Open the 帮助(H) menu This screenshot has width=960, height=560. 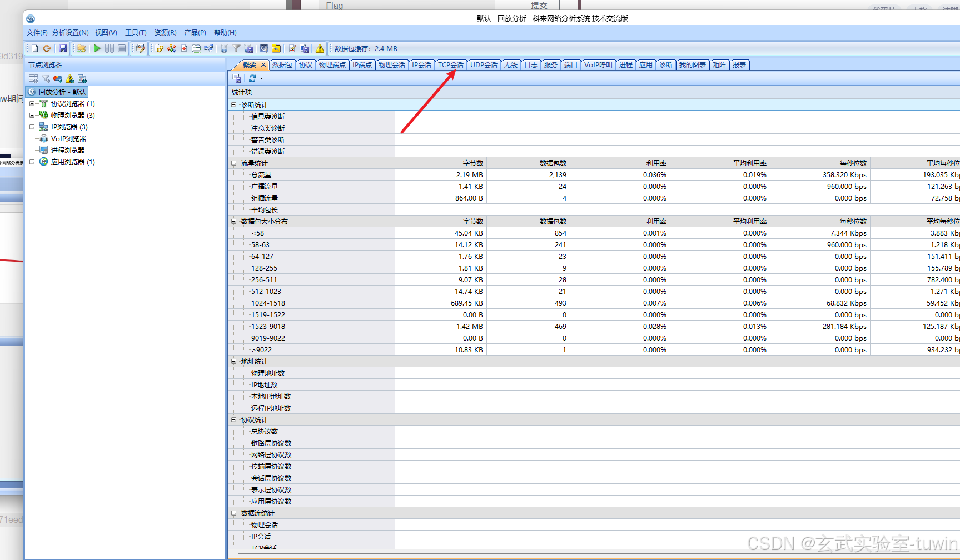pos(225,33)
